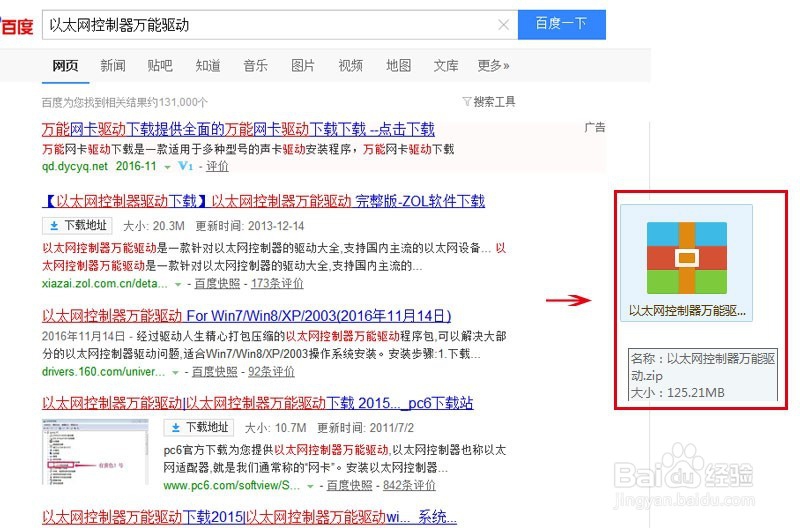
Task: Open 评价 link for qd.dycyq.net
Action: 217,166
